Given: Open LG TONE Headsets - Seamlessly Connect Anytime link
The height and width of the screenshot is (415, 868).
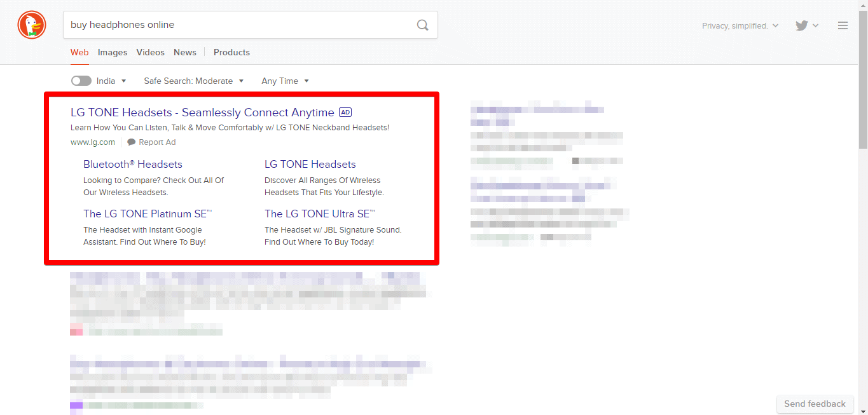Looking at the screenshot, I should [x=202, y=112].
